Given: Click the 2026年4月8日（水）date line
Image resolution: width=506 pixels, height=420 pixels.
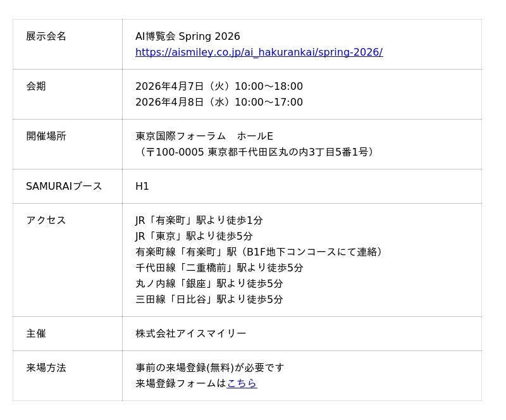Looking at the screenshot, I should tap(219, 102).
